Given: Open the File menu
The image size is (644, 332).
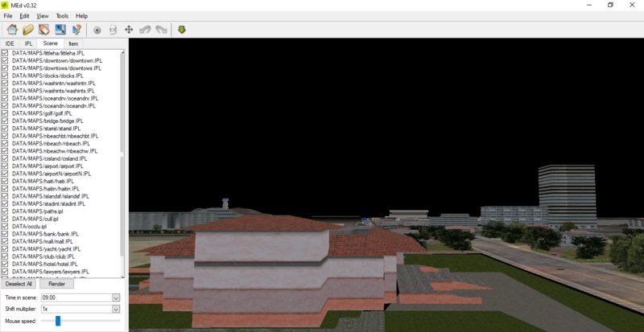Looking at the screenshot, I should tap(8, 16).
